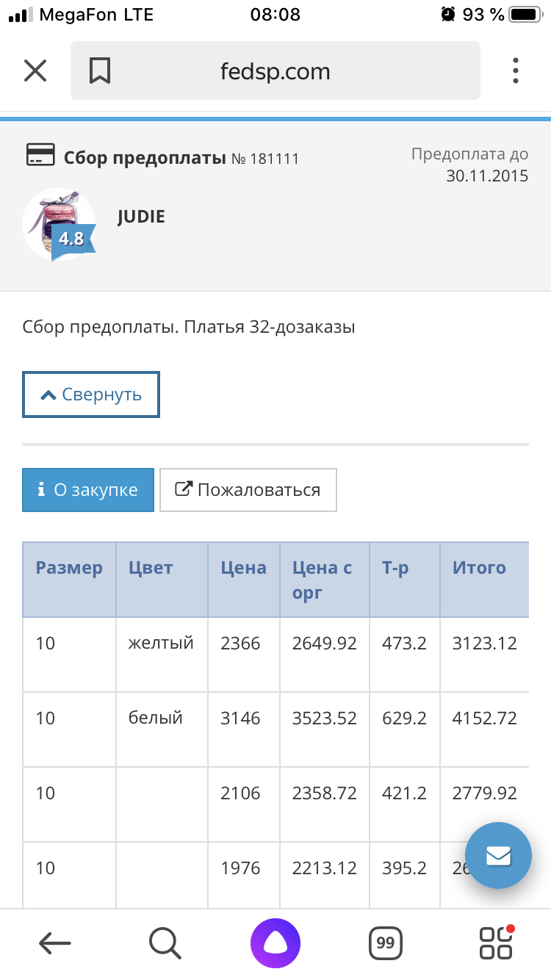Screen dimensions: 551x980
Task: Close the page with the X button
Action: [x=35, y=71]
